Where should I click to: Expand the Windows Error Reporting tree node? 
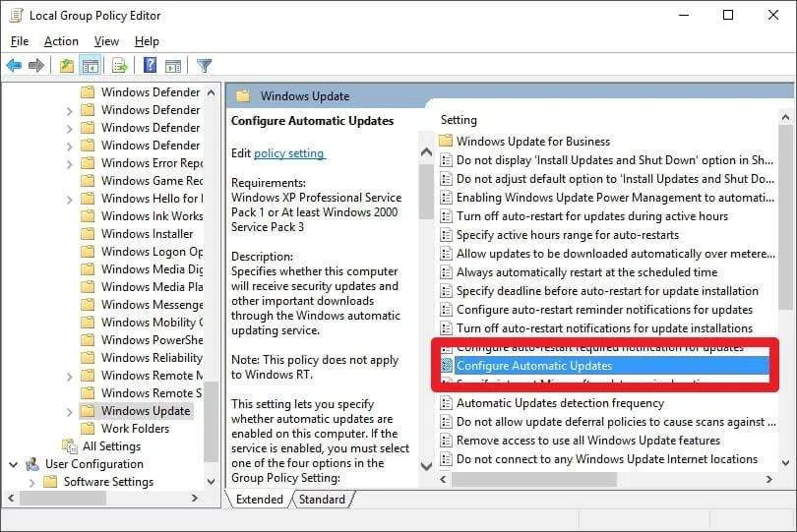tap(70, 164)
